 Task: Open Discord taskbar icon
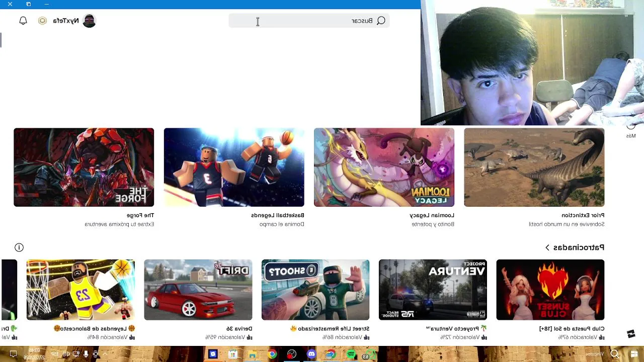[x=311, y=354]
